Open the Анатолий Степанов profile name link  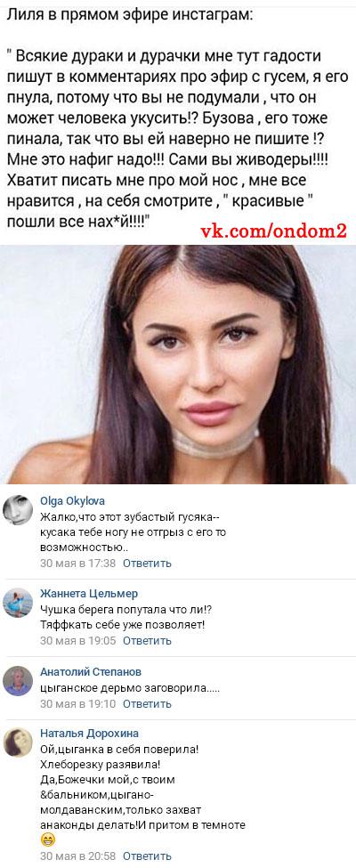click(x=91, y=671)
